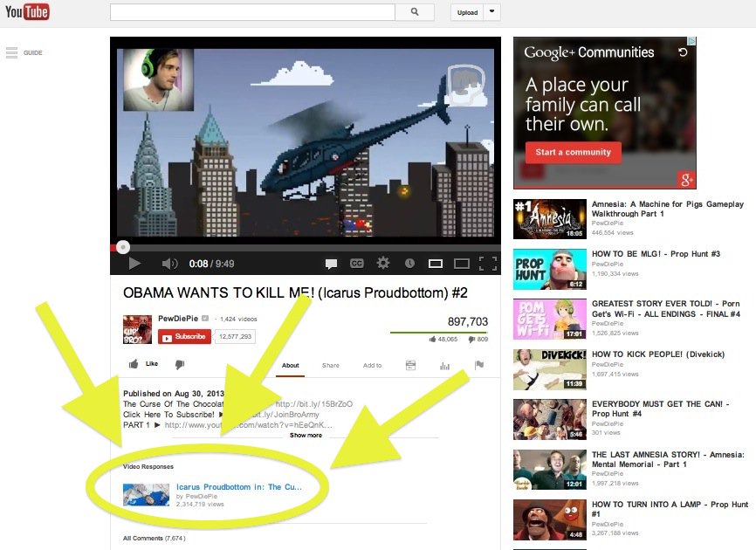Open GREATEST STORY EVER TOLD thumbnail
Image resolution: width=756 pixels, height=550 pixels.
pos(550,320)
